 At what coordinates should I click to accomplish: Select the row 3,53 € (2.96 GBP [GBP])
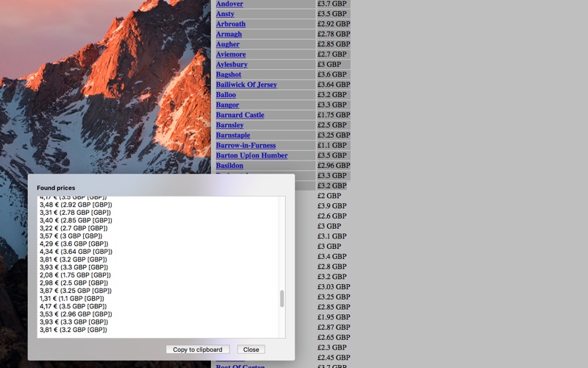[76, 314]
